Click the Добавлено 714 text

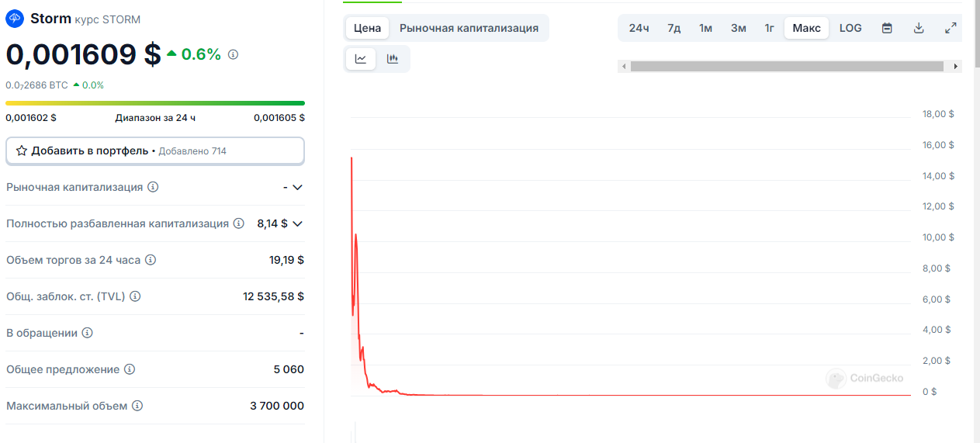[192, 151]
